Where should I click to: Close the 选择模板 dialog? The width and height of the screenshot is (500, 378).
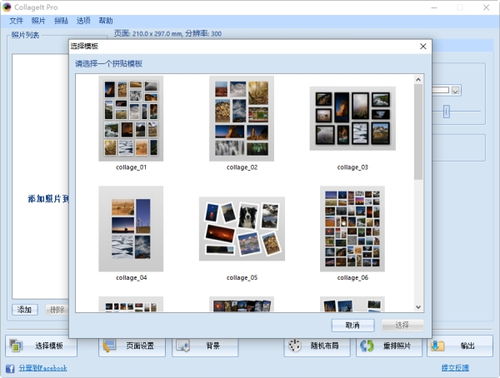pos(423,46)
